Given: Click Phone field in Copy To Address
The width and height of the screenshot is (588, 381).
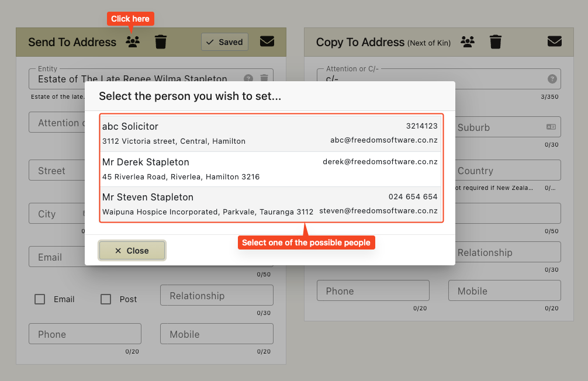Looking at the screenshot, I should [x=373, y=290].
